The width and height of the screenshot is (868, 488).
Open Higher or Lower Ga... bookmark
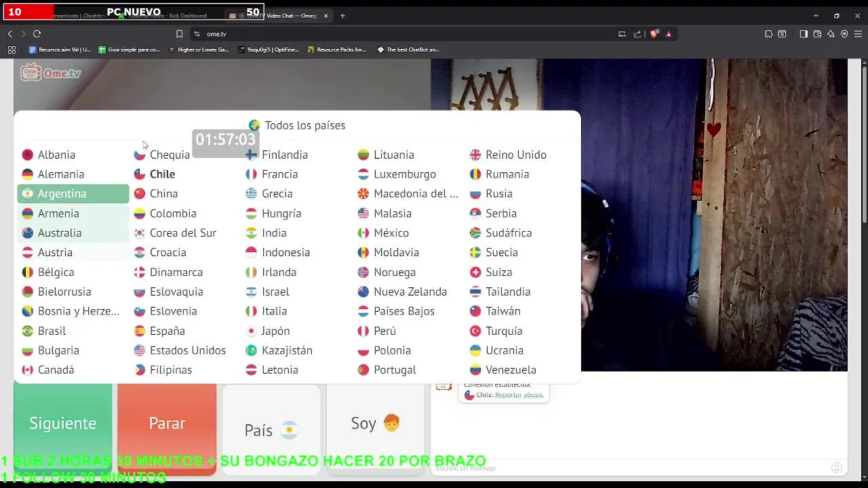(199, 49)
